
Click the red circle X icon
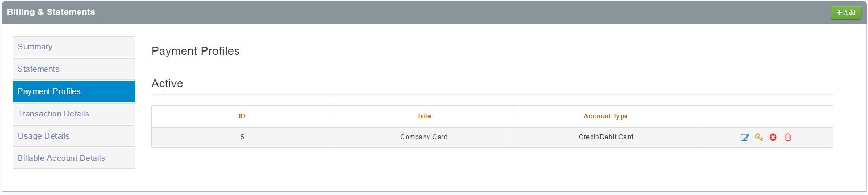773,137
